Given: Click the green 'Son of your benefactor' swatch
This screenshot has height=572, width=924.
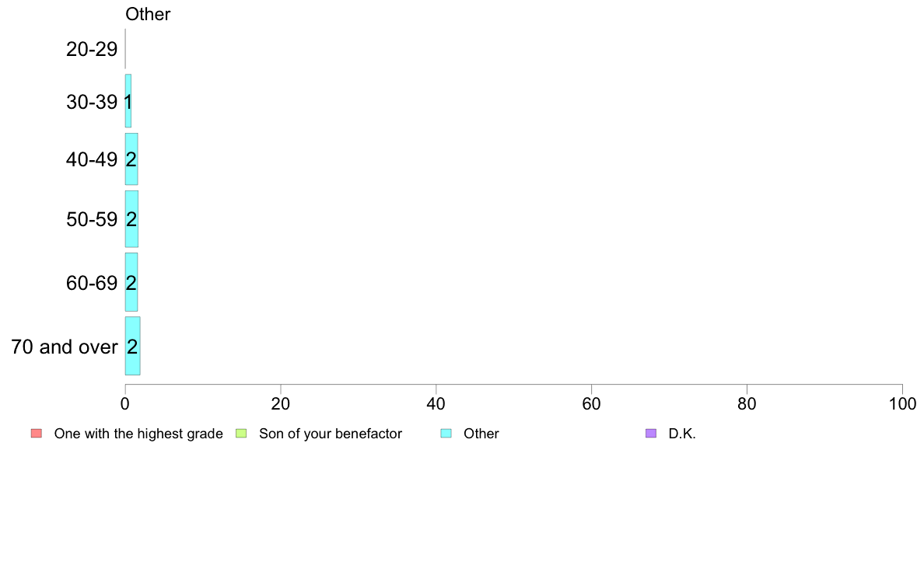Looking at the screenshot, I should [241, 434].
